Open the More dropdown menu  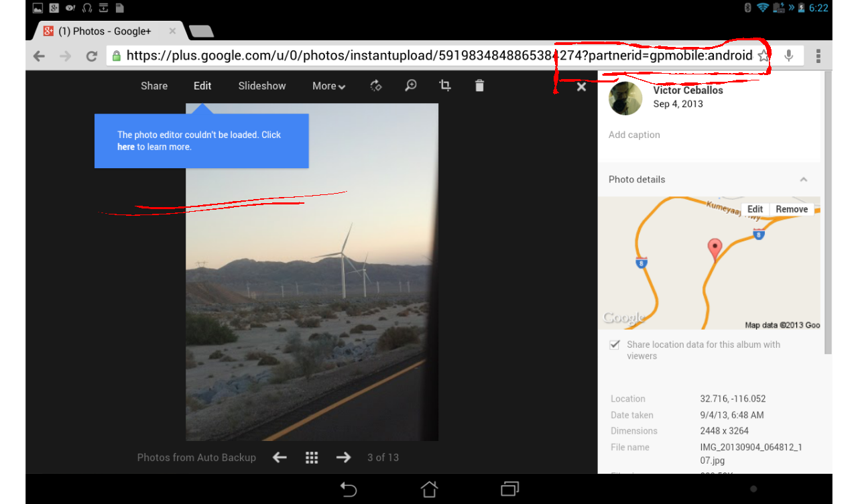click(x=328, y=86)
